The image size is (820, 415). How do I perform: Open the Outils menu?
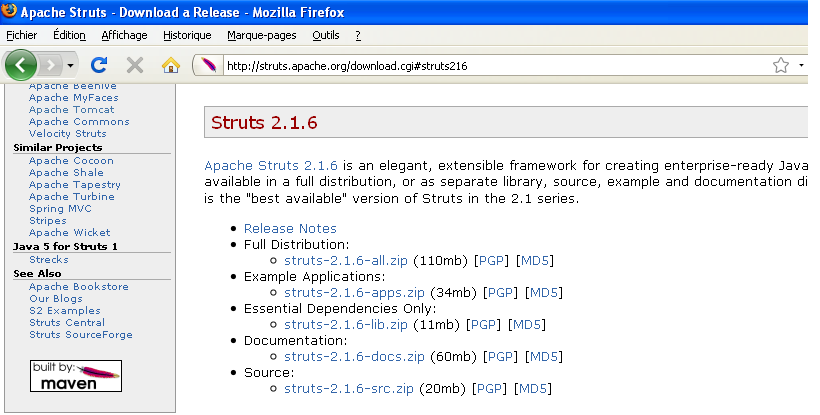tap(326, 35)
